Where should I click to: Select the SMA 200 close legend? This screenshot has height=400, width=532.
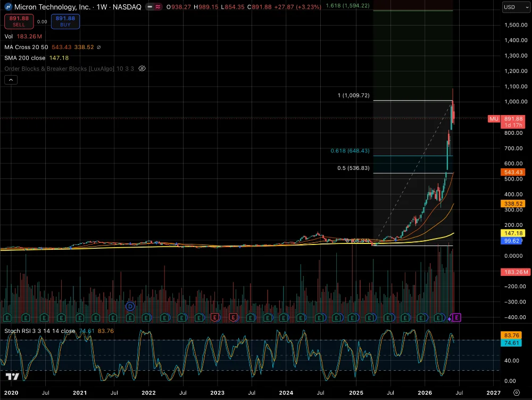25,58
